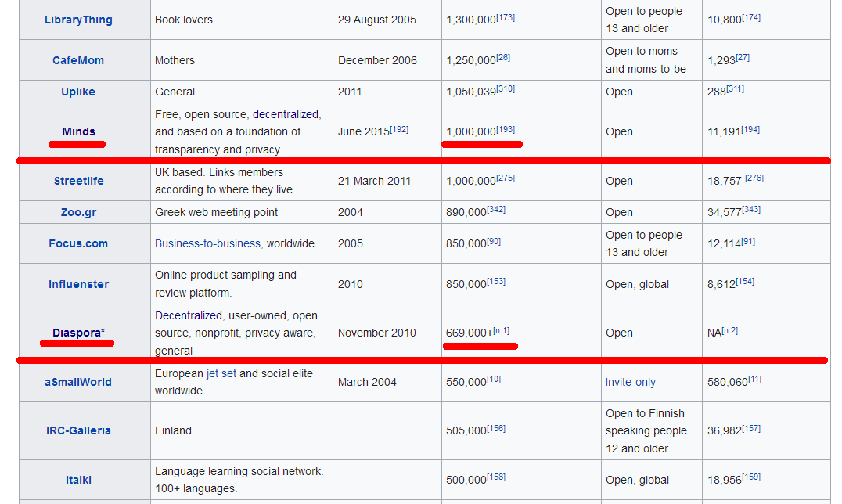The width and height of the screenshot is (842, 504).
Task: Click citation 157 beside 36,982
Action: (751, 428)
